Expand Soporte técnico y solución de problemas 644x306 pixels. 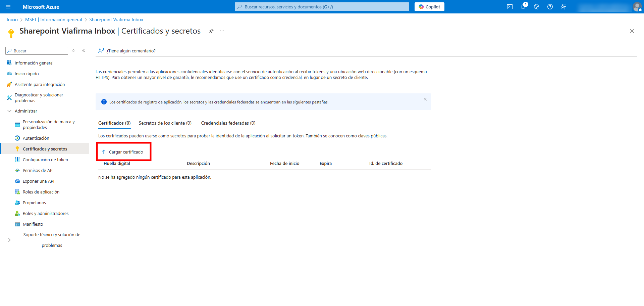tap(9, 240)
